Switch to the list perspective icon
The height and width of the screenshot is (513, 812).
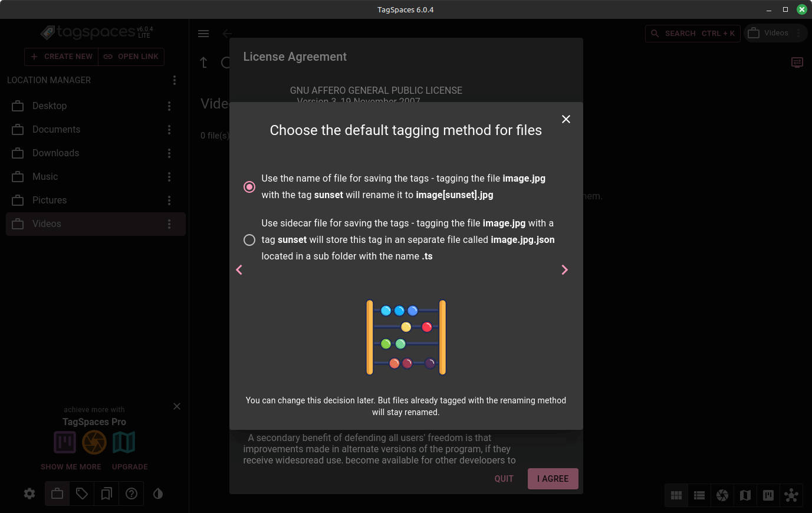point(699,495)
